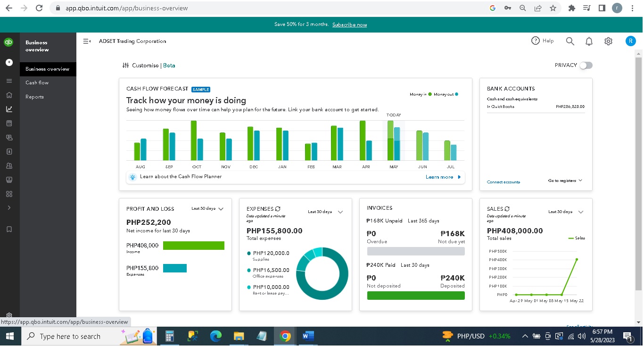The height and width of the screenshot is (362, 644).
Task: Click the three-line menu icon in the left sidebar
Action: [9, 81]
